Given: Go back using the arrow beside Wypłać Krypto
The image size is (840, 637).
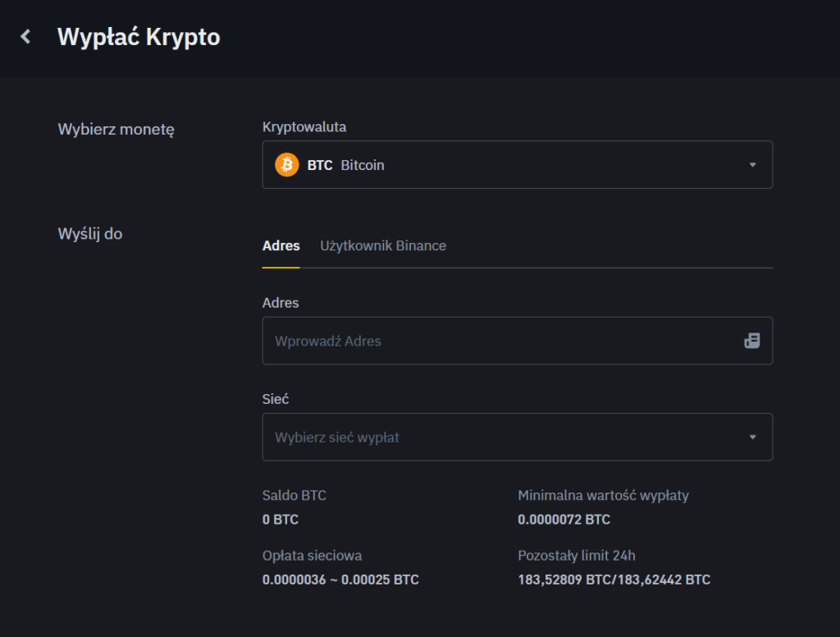Looking at the screenshot, I should click(x=26, y=37).
